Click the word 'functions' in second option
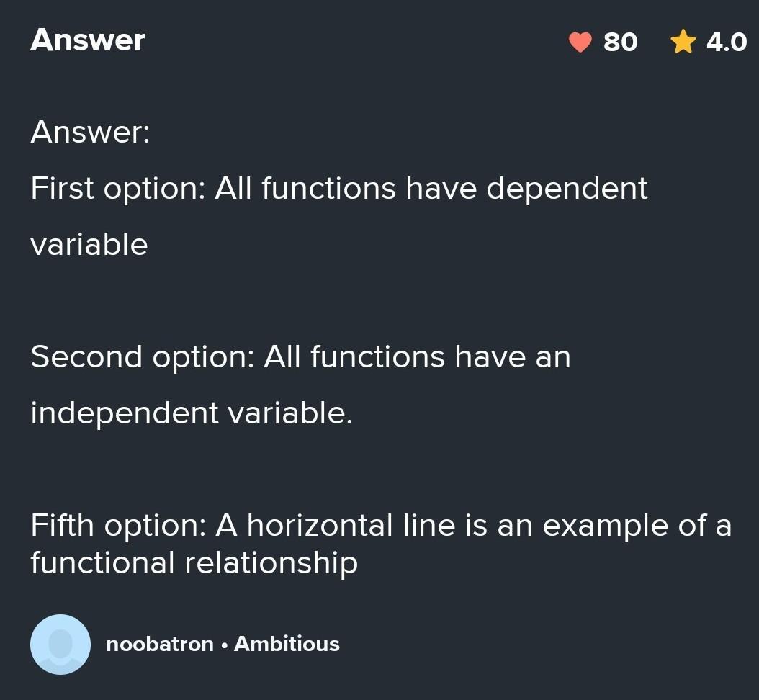 (x=377, y=357)
